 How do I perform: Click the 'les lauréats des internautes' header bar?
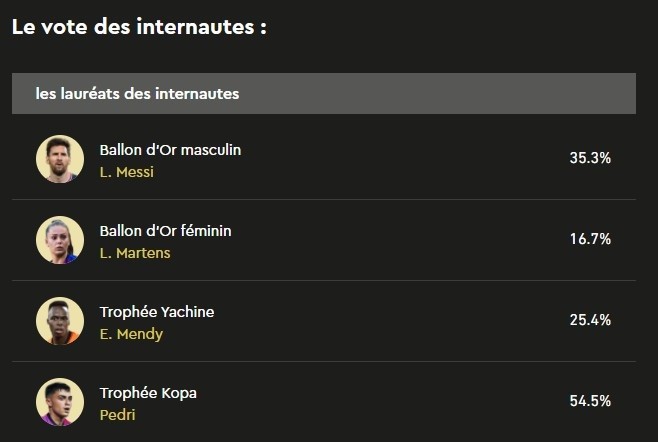pos(324,94)
